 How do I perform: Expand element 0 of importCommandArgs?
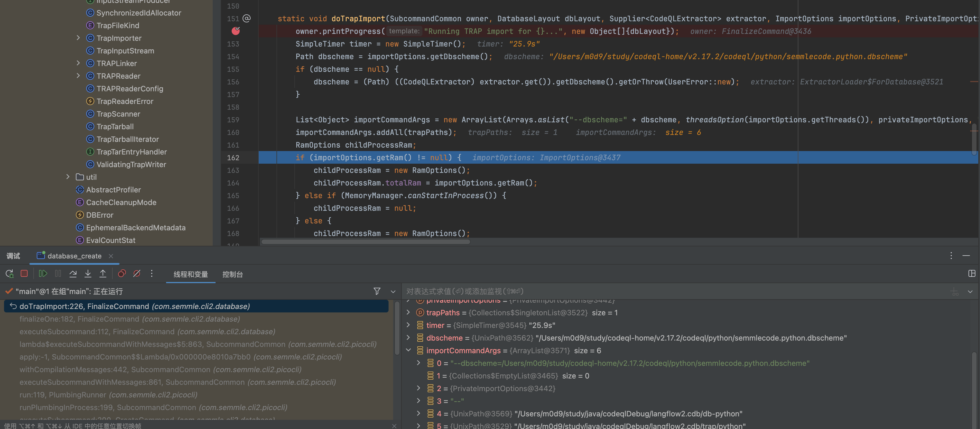pyautogui.click(x=418, y=363)
